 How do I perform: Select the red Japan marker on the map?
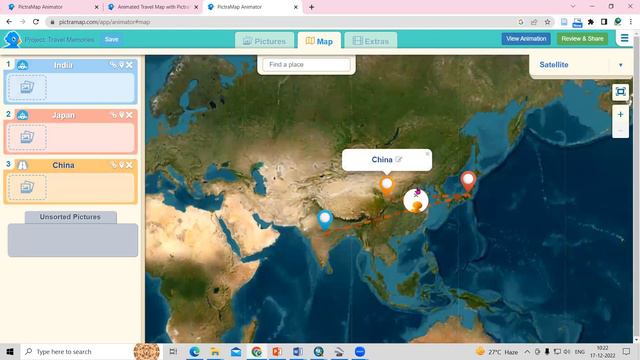468,181
